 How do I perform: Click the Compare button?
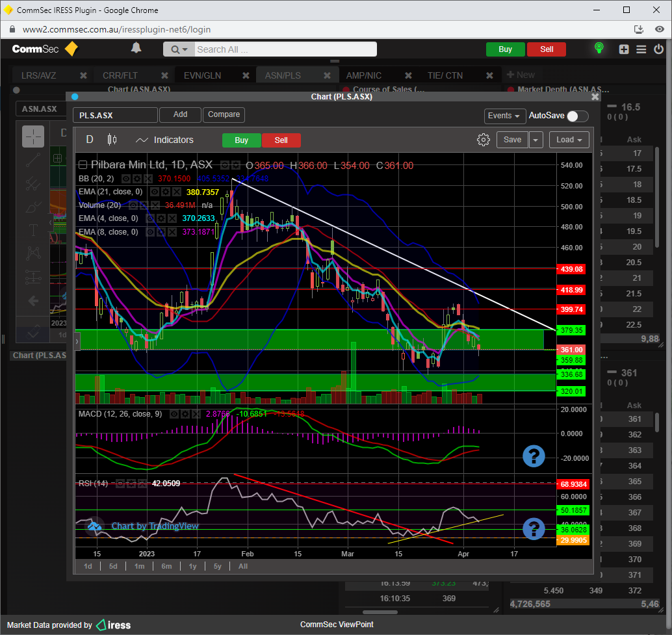tap(224, 114)
